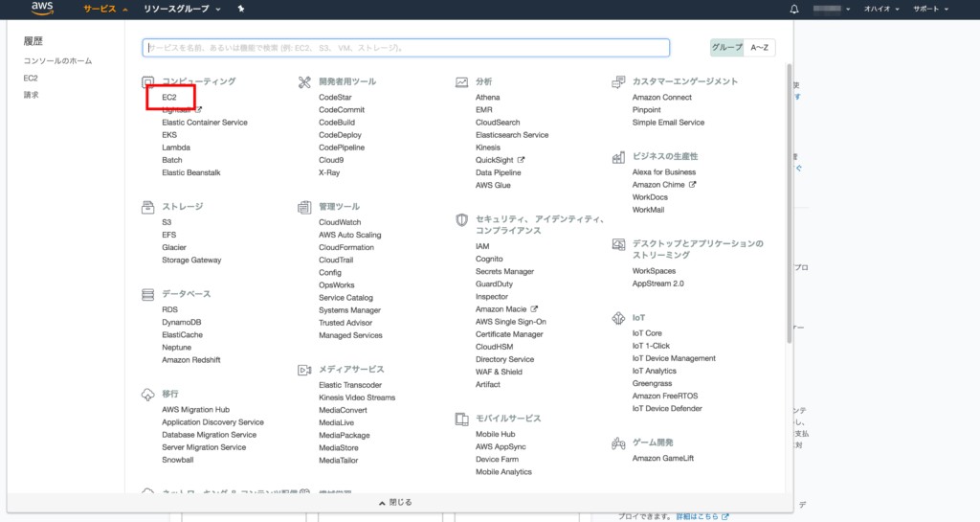Click the ゲーム開発 gamepad icon
The width and height of the screenshot is (980, 522).
point(618,443)
